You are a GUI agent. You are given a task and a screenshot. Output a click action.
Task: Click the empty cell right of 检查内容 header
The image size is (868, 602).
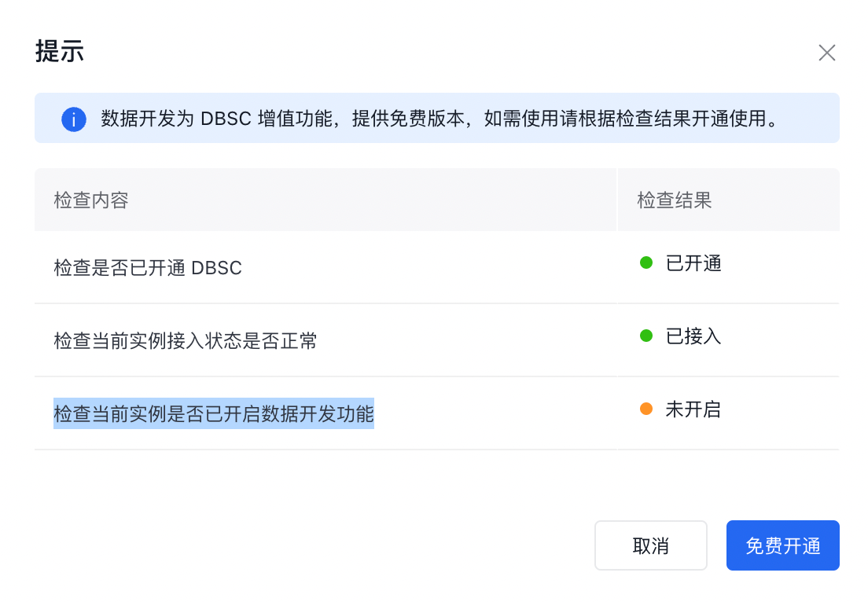[371, 200]
